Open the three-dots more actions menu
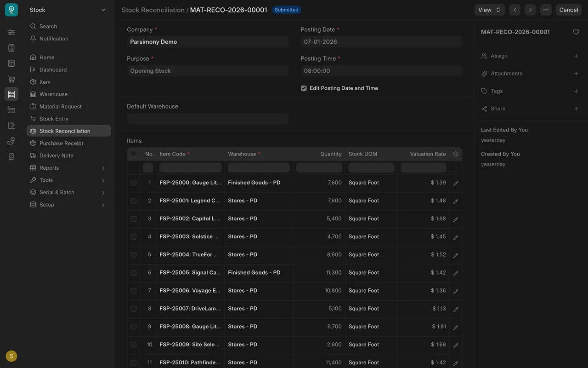588x368 pixels. (546, 10)
